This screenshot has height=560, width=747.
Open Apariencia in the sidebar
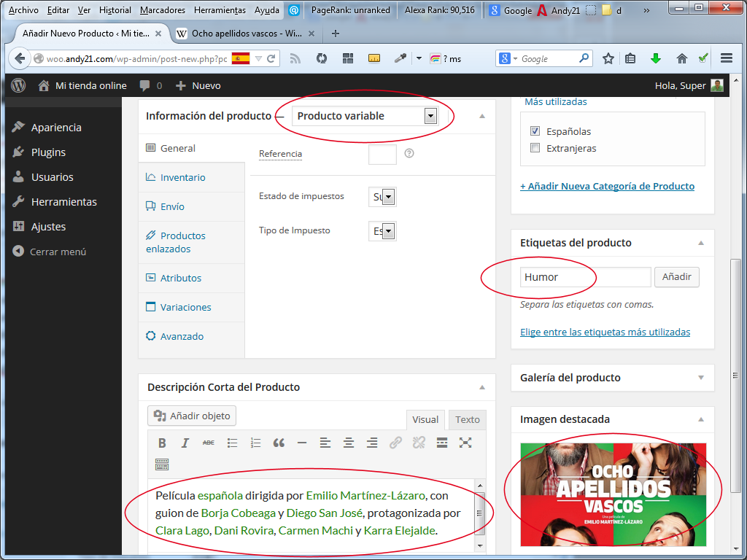point(56,128)
